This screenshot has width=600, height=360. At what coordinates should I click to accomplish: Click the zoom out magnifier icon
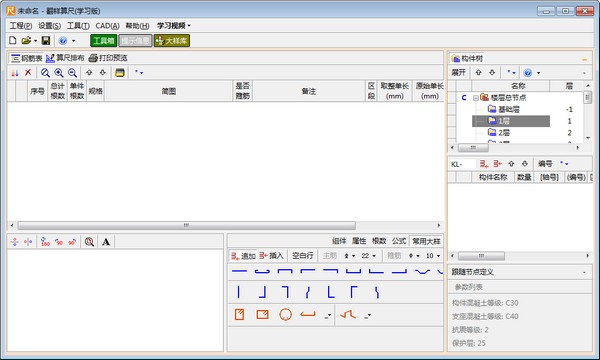pyautogui.click(x=72, y=73)
